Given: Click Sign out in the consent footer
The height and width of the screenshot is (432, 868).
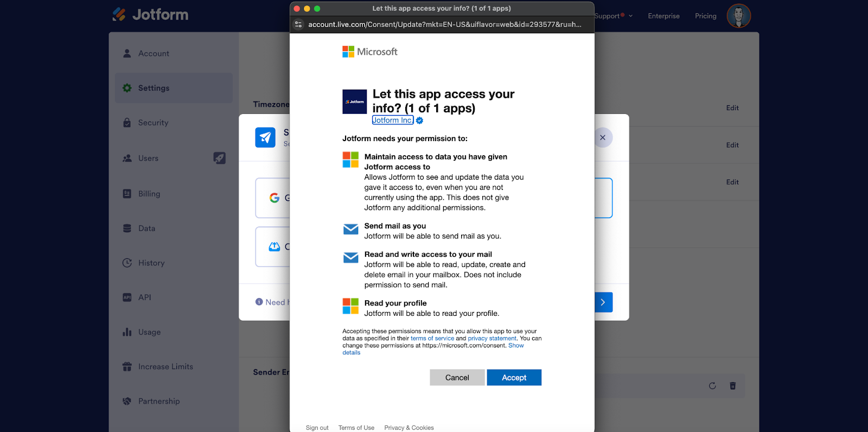Looking at the screenshot, I should click(x=317, y=428).
